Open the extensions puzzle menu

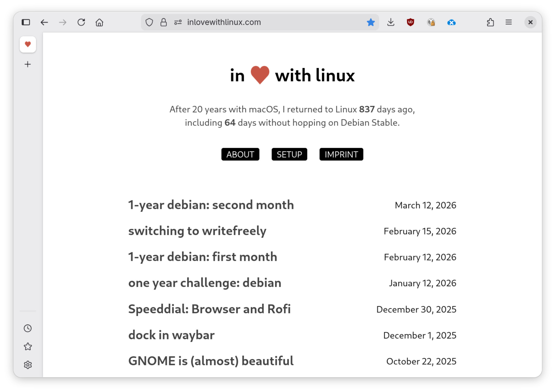[490, 22]
